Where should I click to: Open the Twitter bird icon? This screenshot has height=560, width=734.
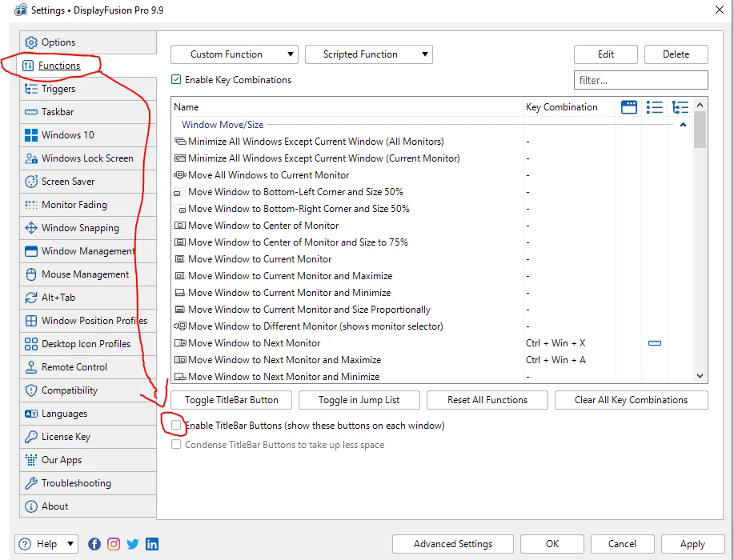click(133, 544)
